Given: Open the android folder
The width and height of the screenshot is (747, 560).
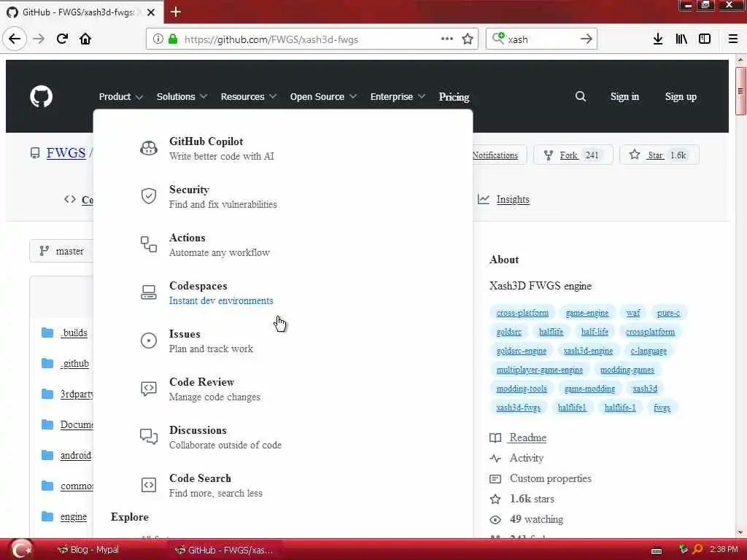Looking at the screenshot, I should 75,455.
